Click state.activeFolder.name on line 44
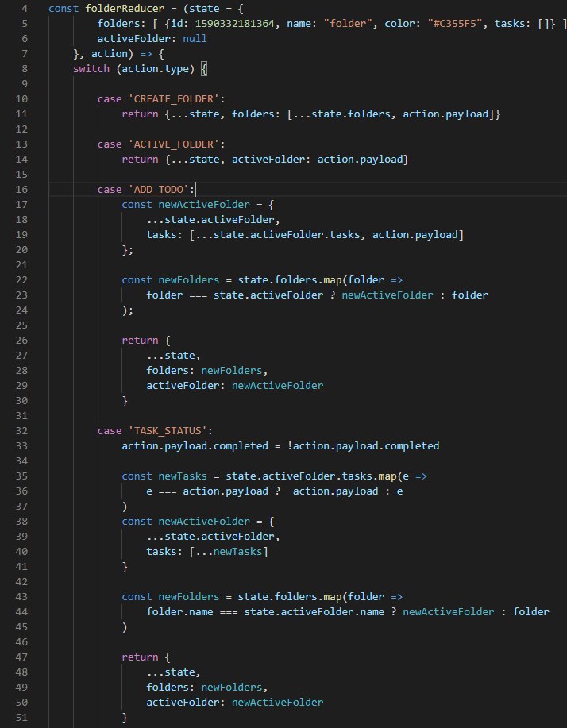Image resolution: width=567 pixels, height=728 pixels. tap(314, 612)
